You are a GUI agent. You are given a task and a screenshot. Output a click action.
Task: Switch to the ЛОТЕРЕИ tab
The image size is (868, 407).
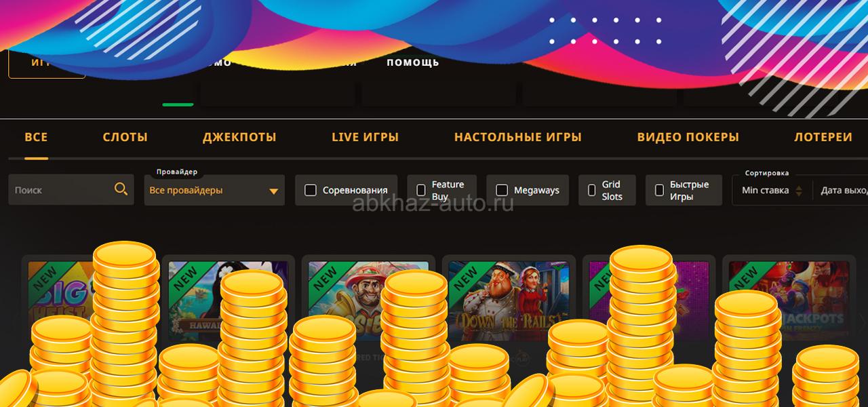click(823, 137)
